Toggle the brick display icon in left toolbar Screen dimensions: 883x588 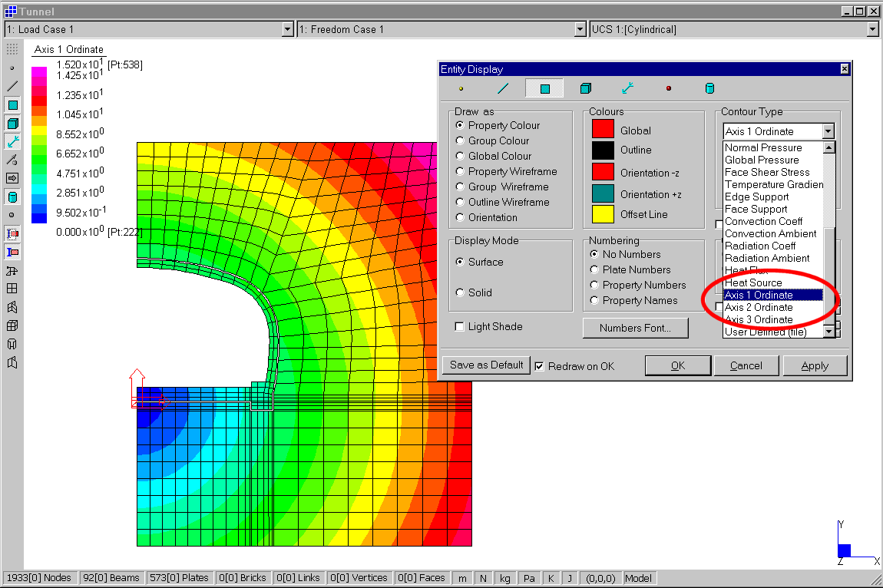coord(12,123)
